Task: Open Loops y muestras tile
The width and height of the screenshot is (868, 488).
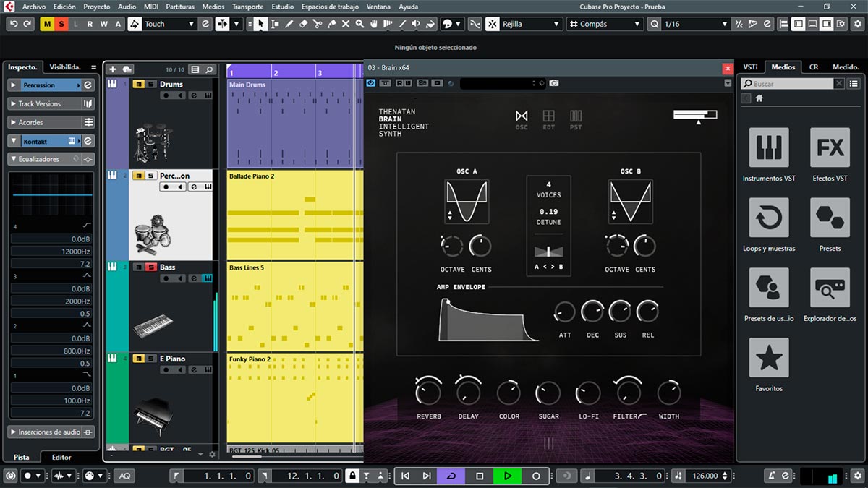Action: 768,218
